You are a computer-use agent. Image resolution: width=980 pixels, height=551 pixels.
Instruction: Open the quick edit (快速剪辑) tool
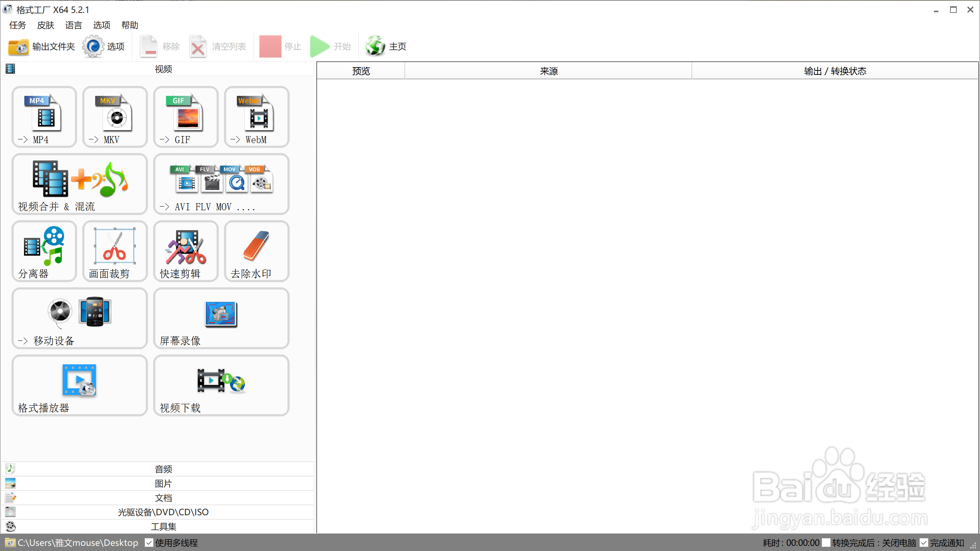186,251
